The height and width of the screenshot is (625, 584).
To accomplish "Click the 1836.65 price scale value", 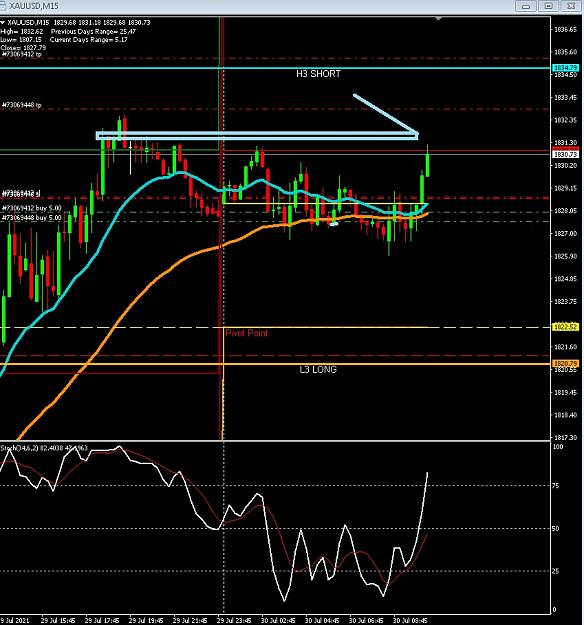I will coord(565,29).
